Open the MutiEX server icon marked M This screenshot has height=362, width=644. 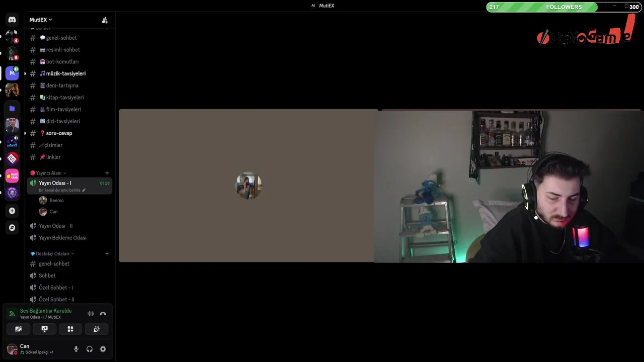pos(12,73)
